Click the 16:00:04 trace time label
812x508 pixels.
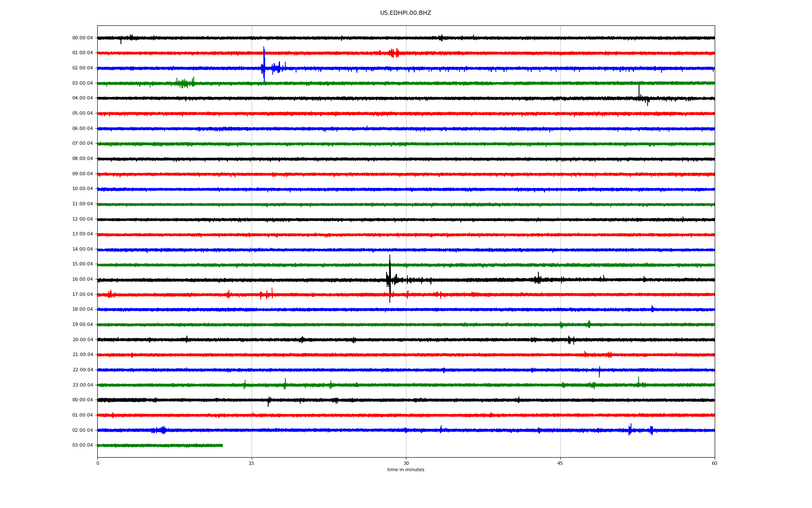(x=82, y=279)
